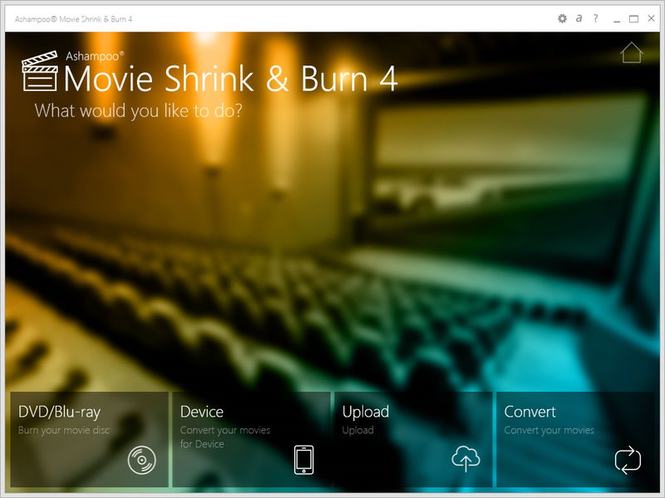Select the Convert tile heading
The image size is (665, 498).
[x=530, y=411]
